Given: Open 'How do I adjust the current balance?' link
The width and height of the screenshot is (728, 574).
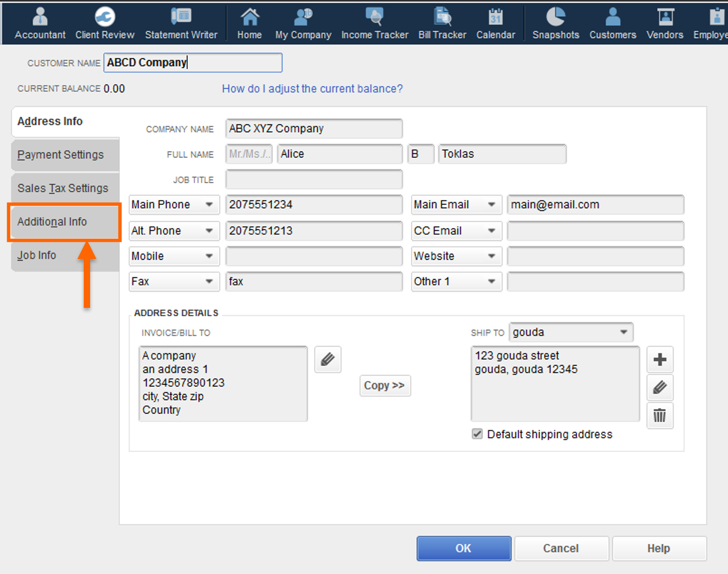Looking at the screenshot, I should [x=312, y=89].
